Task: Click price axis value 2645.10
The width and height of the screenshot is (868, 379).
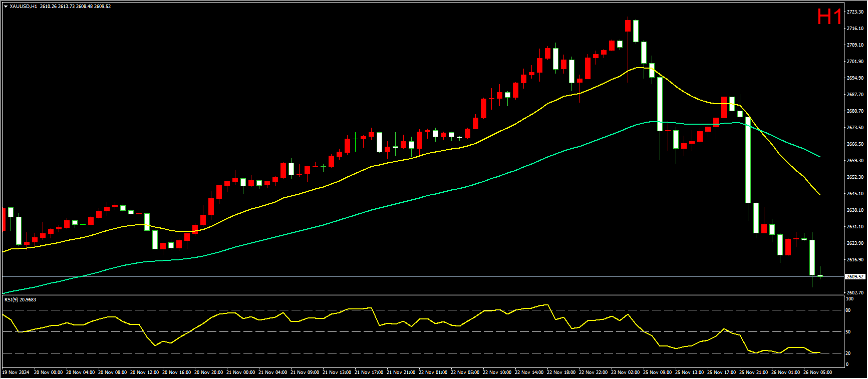Action: tap(855, 194)
